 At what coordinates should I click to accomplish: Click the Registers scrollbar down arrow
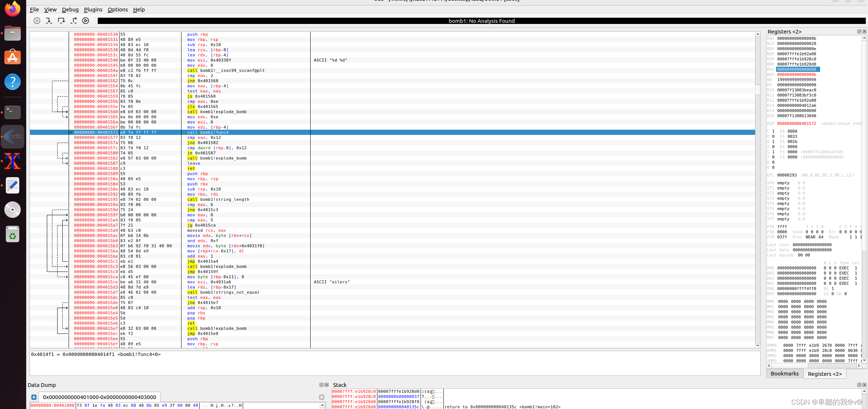pos(864,360)
